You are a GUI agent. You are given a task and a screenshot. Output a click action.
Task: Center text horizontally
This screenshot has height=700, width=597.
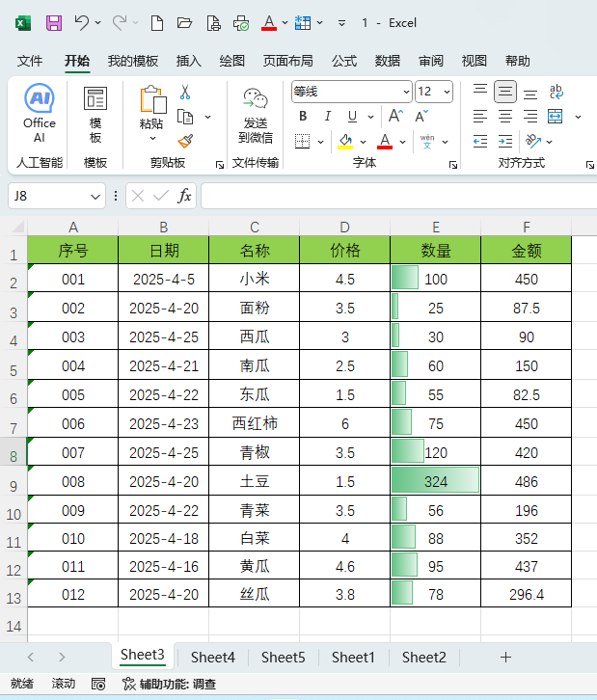coord(505,117)
